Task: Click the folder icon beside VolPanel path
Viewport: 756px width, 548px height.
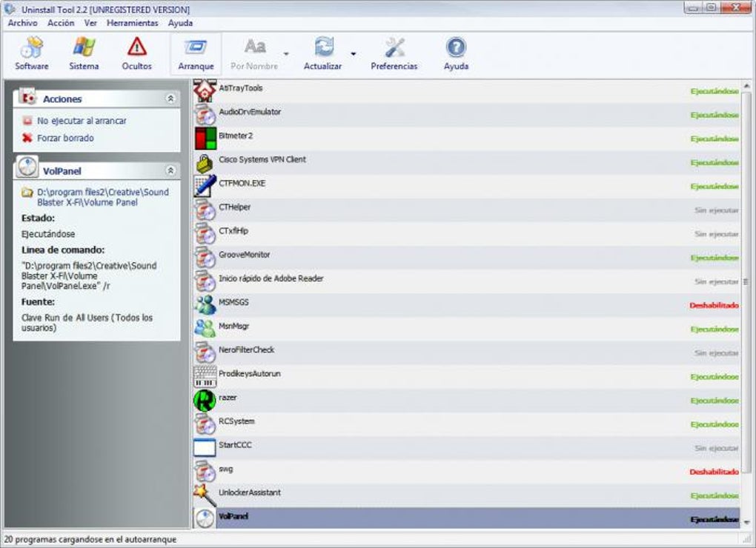Action: click(27, 193)
